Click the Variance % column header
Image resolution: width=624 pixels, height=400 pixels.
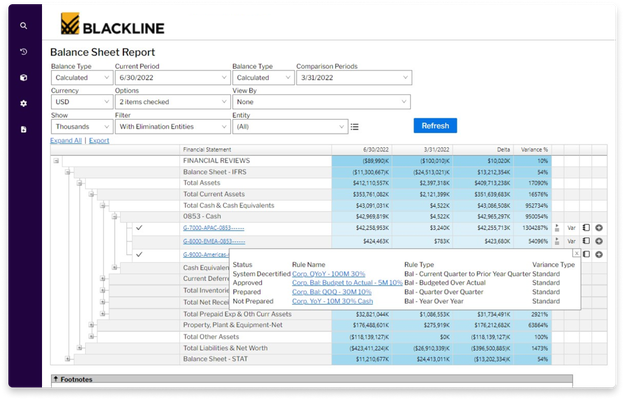(x=534, y=150)
